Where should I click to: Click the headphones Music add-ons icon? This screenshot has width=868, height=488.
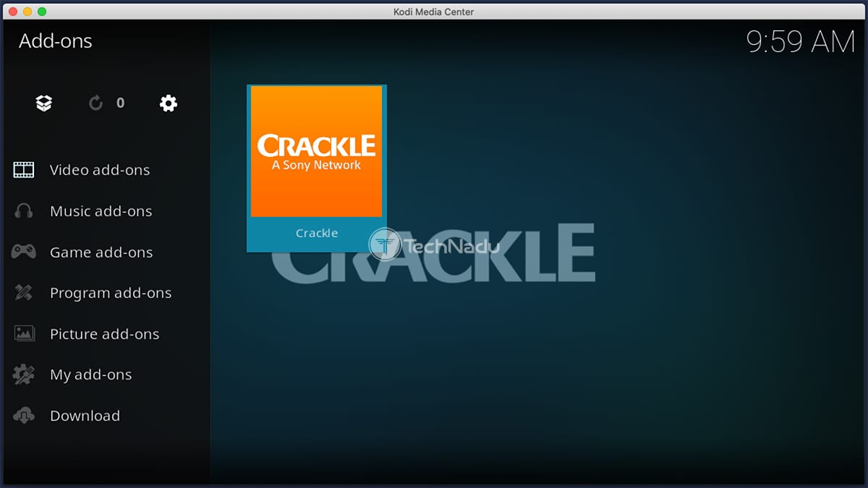24,211
